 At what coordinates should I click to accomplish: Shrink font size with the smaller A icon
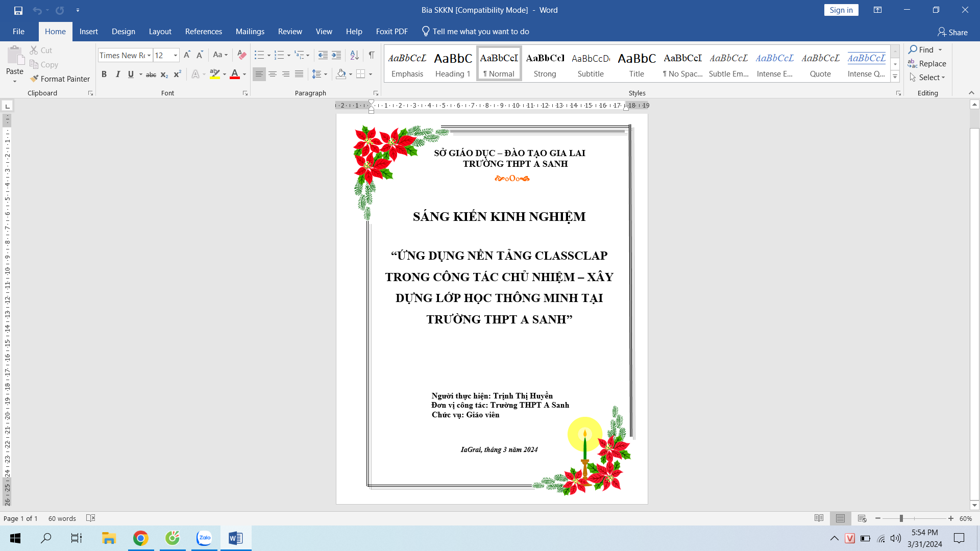pyautogui.click(x=200, y=55)
